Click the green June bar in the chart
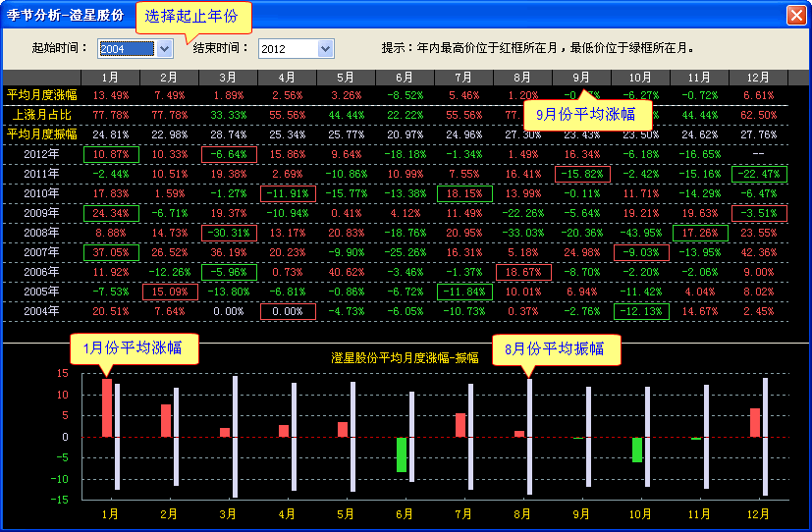This screenshot has width=812, height=532. [402, 454]
